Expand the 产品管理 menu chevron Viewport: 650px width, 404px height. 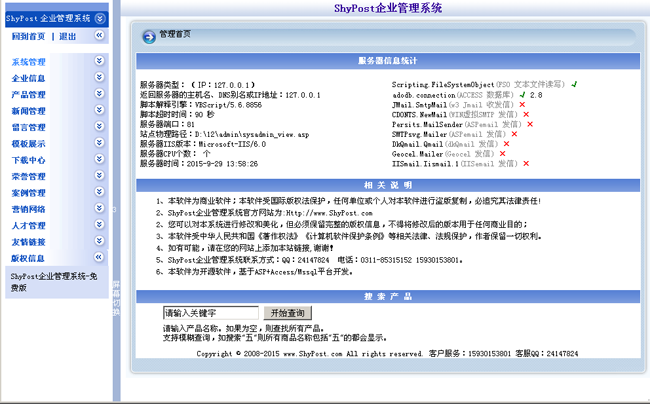click(99, 93)
